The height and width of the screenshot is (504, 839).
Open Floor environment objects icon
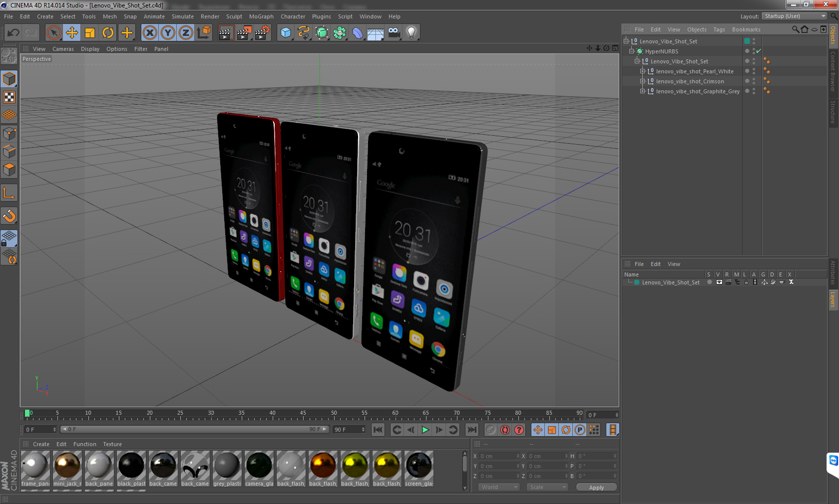coord(376,33)
